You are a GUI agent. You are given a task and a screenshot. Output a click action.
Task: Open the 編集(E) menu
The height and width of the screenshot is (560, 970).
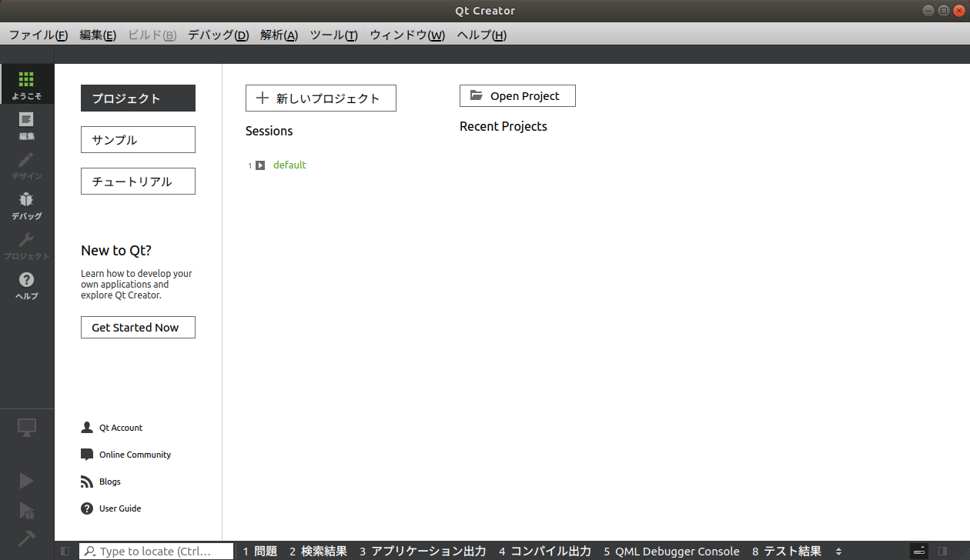point(98,35)
